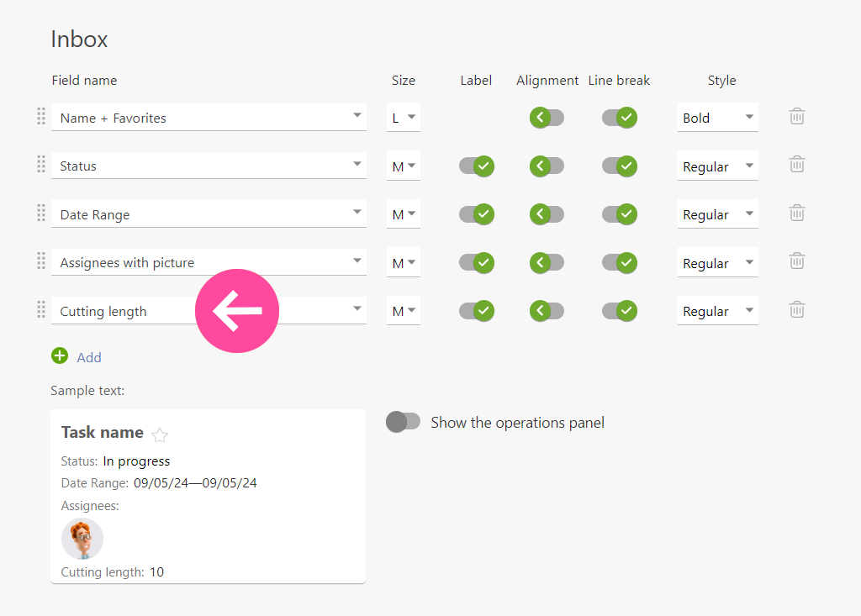861x616 pixels.
Task: Click In progress status in sample card
Action: pos(136,461)
